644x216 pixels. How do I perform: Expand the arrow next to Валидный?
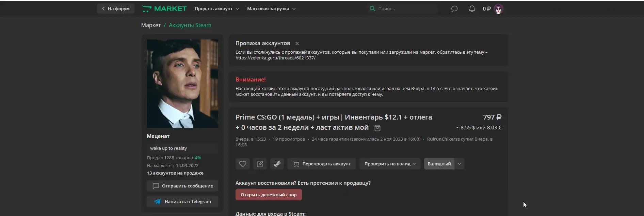[x=459, y=164]
